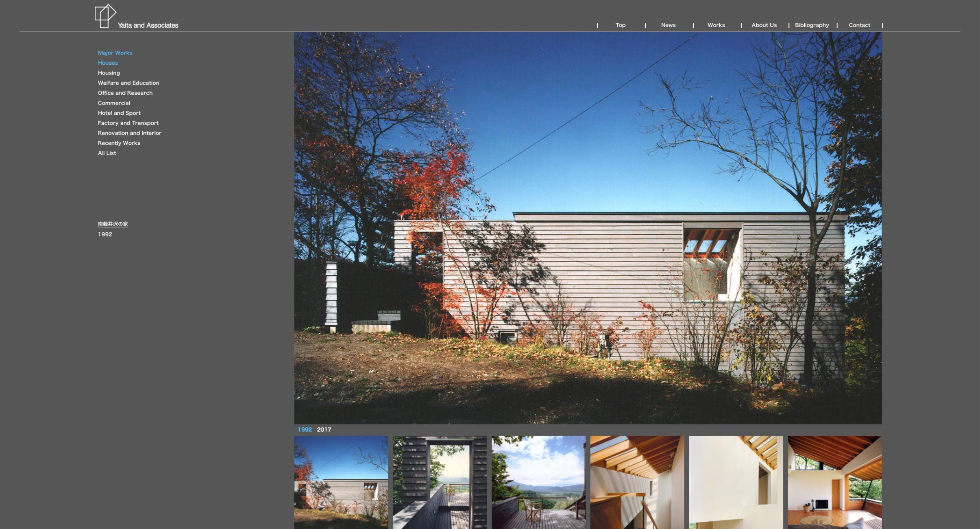
Task: Select Housing in the sidebar list
Action: tap(109, 73)
